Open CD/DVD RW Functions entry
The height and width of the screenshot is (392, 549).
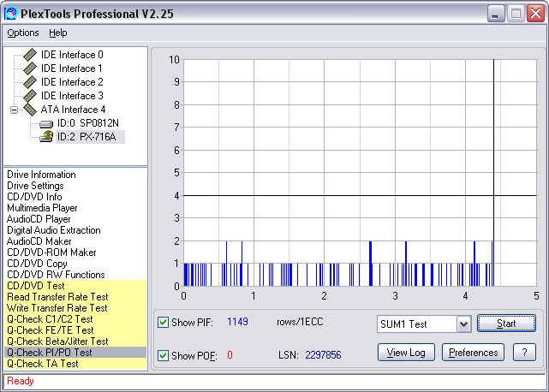tap(56, 275)
